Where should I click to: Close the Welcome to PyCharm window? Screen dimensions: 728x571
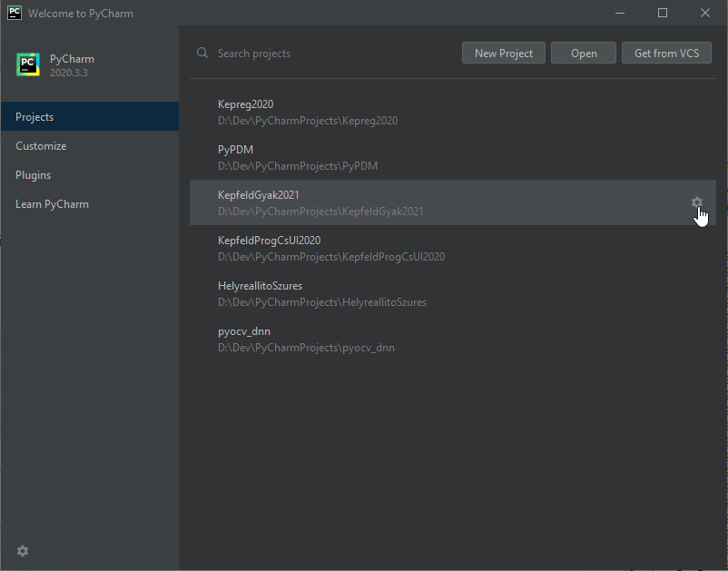[x=704, y=13]
